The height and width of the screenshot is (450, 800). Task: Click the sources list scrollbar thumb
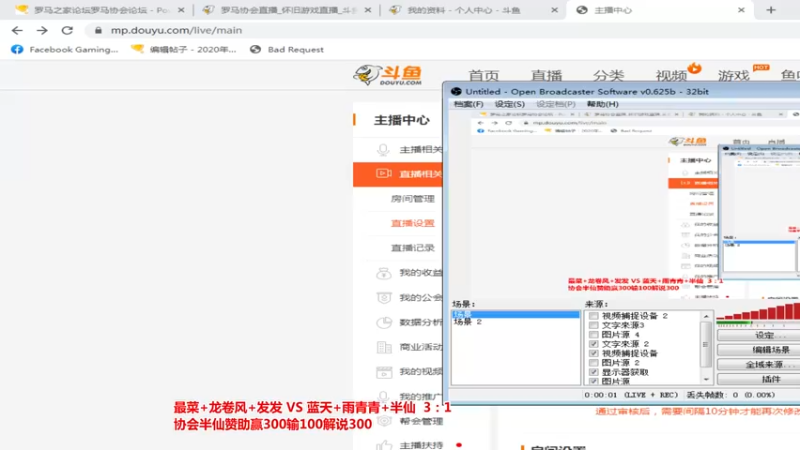pos(706,344)
